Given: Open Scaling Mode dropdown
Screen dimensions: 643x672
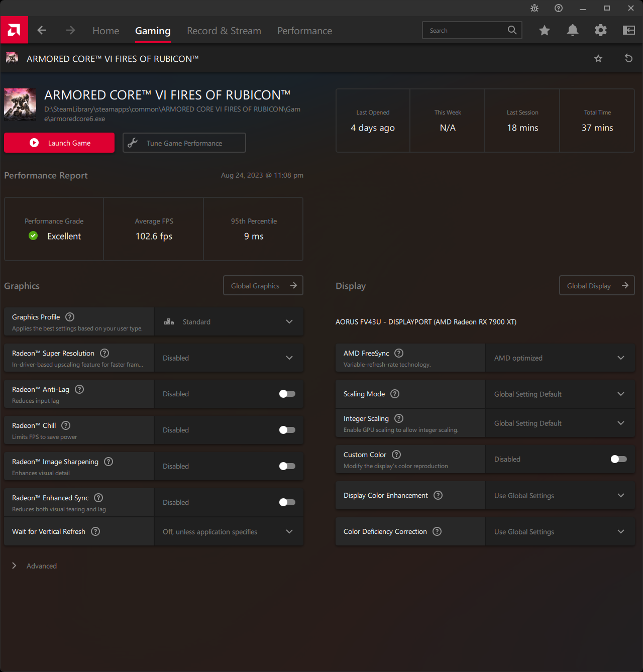Looking at the screenshot, I should [x=560, y=394].
